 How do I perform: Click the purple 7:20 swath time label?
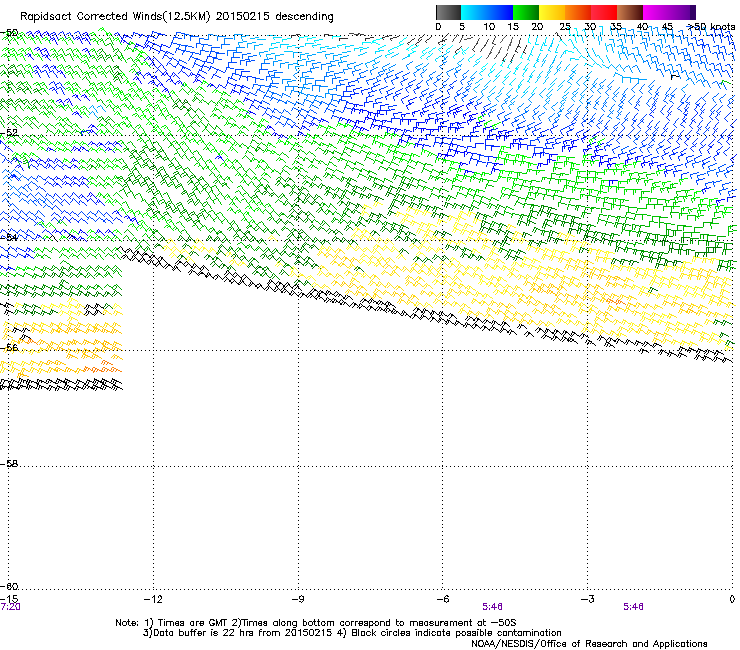[10, 607]
